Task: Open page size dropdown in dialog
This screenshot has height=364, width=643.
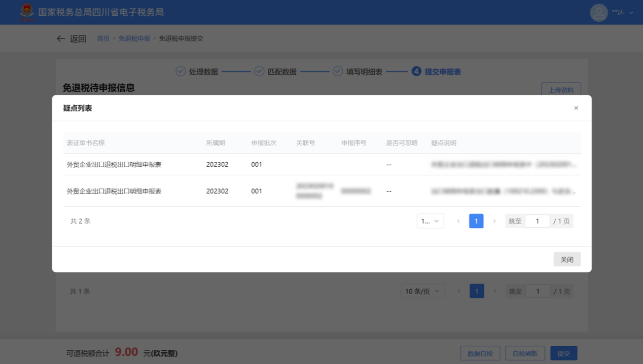Action: [430, 221]
